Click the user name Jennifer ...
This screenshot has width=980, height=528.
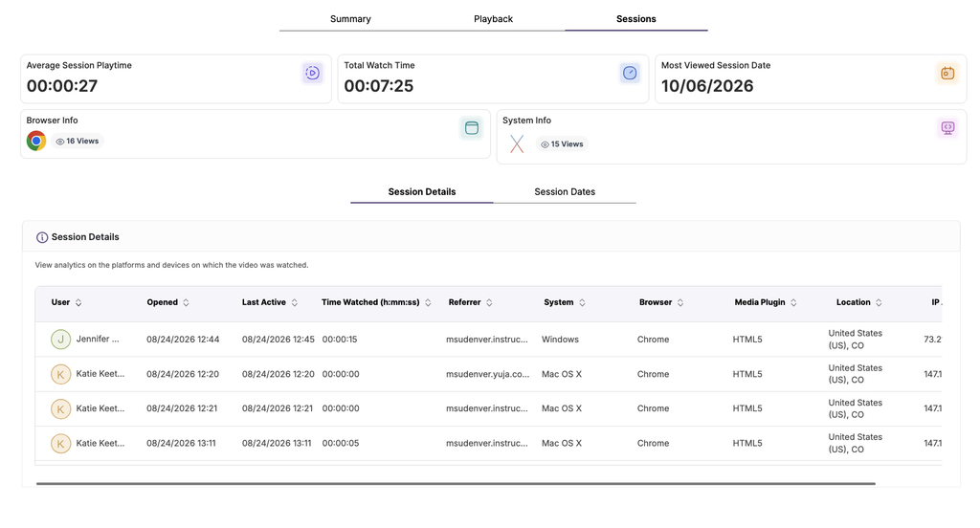98,339
